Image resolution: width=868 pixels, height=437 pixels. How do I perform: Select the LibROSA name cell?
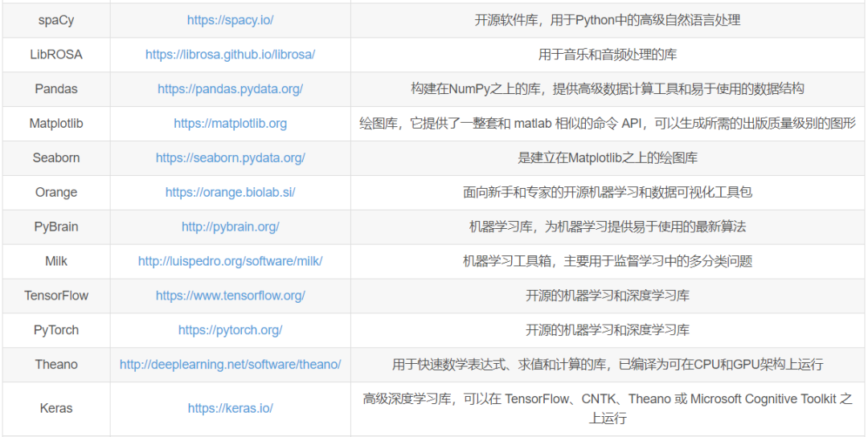pos(56,55)
